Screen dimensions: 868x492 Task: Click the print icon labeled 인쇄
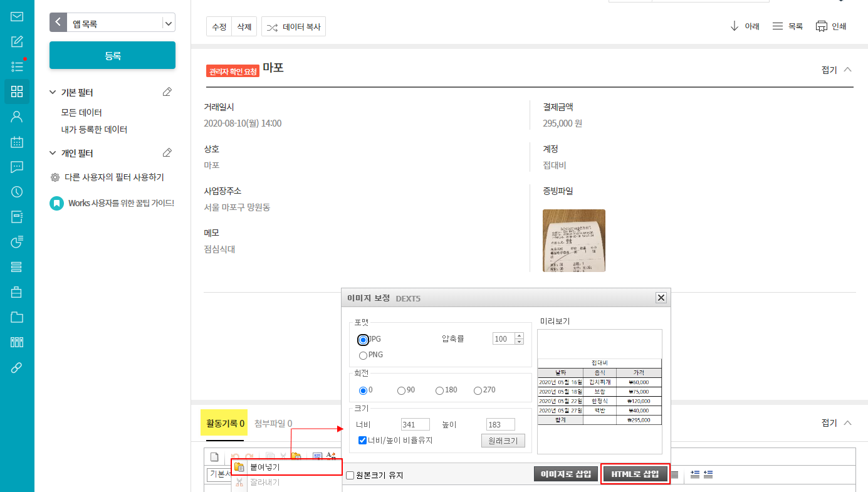[830, 26]
